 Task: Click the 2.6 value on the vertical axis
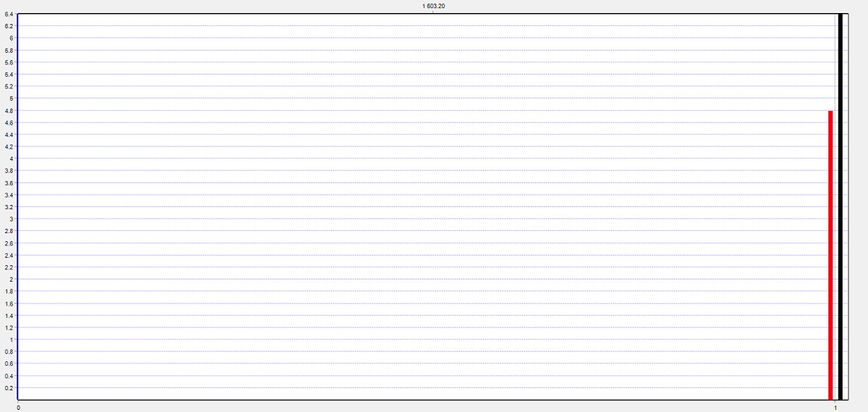(9, 243)
